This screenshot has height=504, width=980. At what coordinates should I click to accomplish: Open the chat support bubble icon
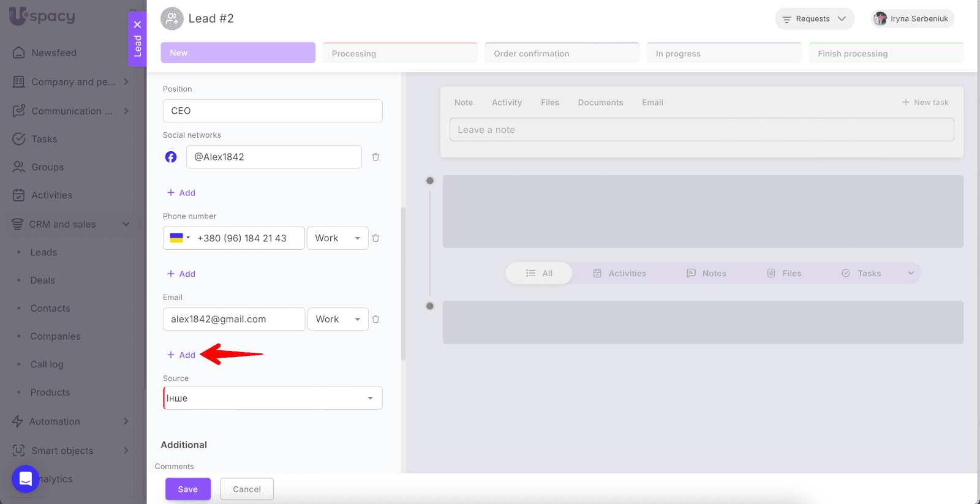(x=25, y=479)
